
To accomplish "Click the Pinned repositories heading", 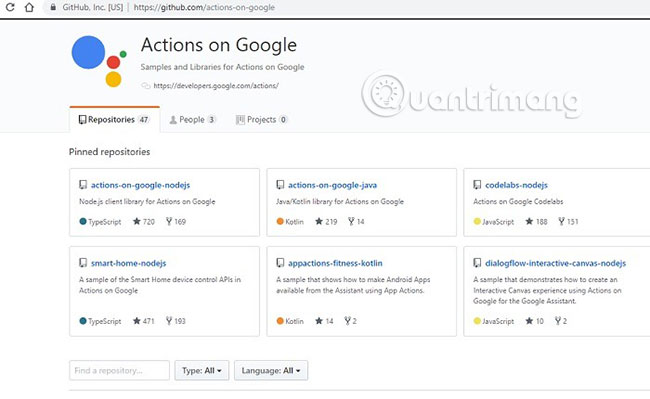I will pos(109,152).
